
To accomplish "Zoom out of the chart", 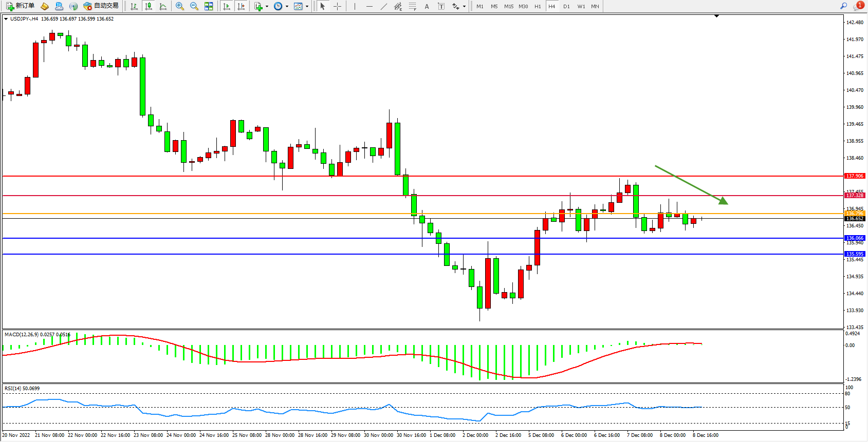I will coord(194,6).
